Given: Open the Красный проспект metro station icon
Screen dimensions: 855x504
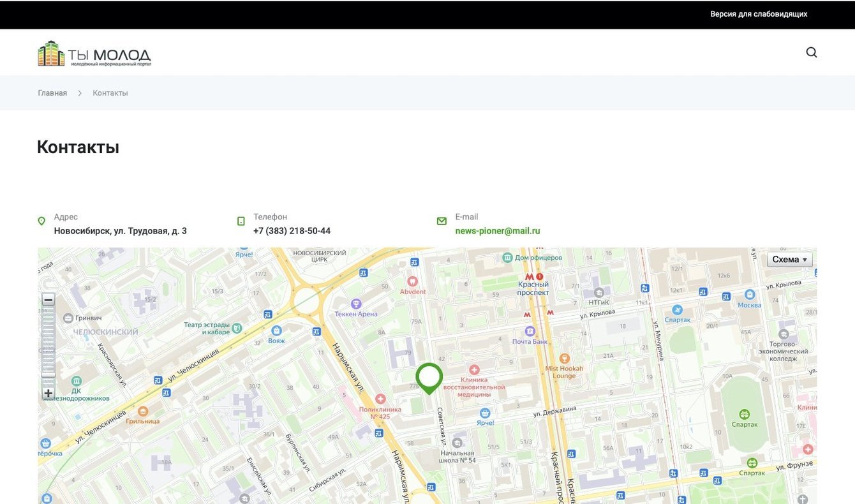Looking at the screenshot, I should click(x=529, y=277).
